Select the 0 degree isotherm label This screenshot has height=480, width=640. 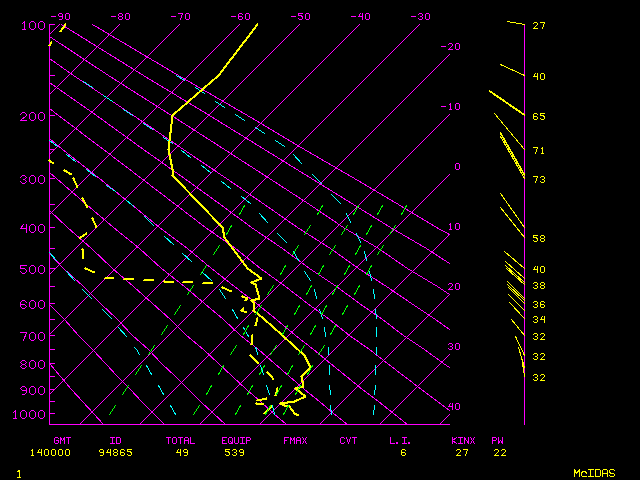coord(456,167)
